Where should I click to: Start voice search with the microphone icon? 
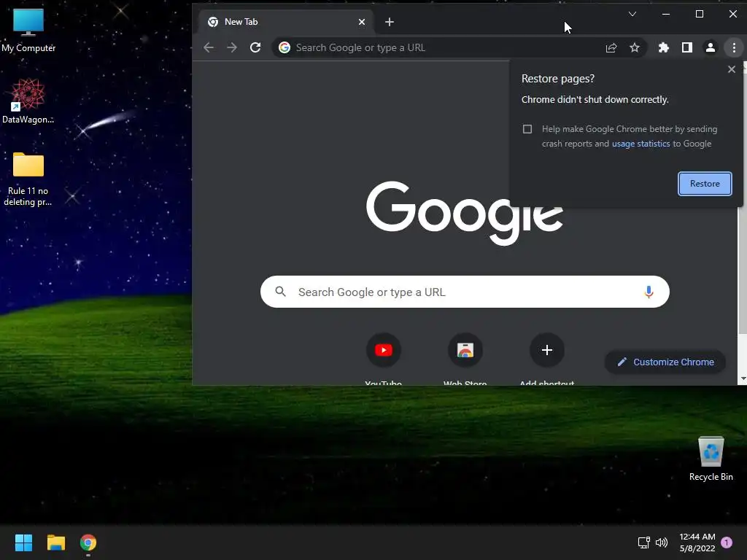[x=649, y=292]
